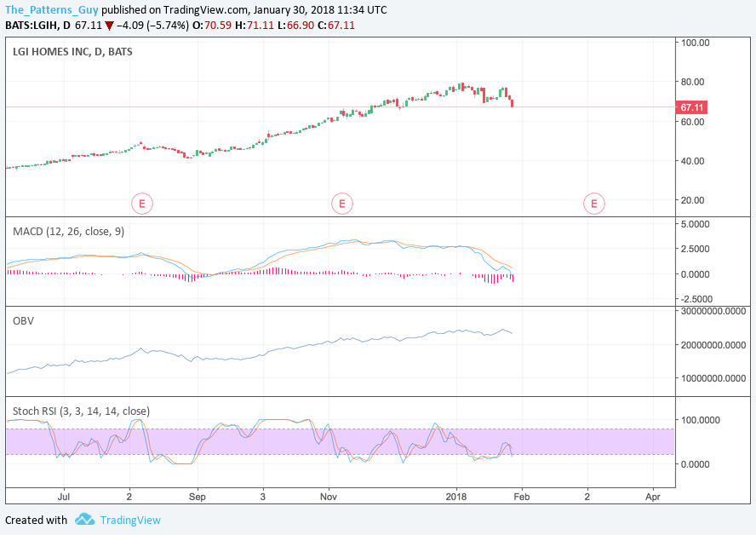Click the red 67.11 price label
The height and width of the screenshot is (535, 756).
[x=691, y=107]
